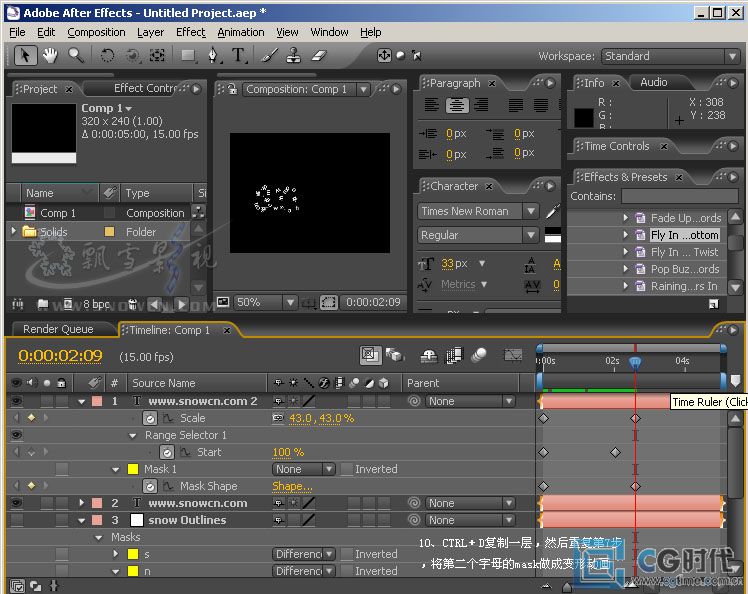
Task: Open the Layer menu
Action: [x=150, y=32]
